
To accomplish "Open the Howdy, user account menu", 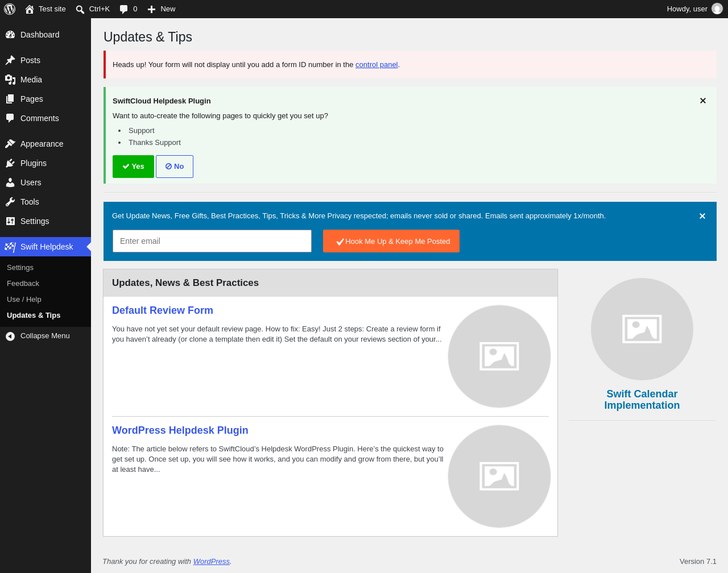I will [694, 9].
